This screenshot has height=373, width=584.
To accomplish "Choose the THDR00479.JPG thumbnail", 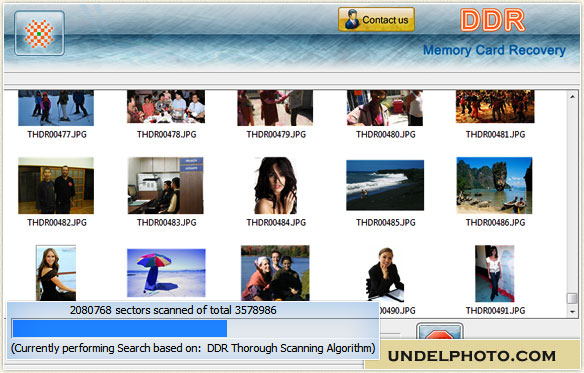I will (275, 108).
